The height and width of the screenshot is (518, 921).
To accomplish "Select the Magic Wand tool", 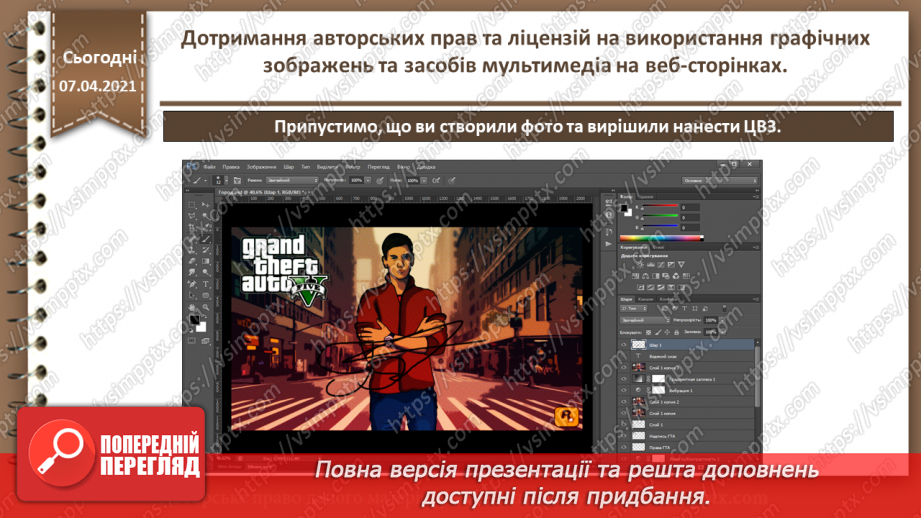I will (x=206, y=216).
